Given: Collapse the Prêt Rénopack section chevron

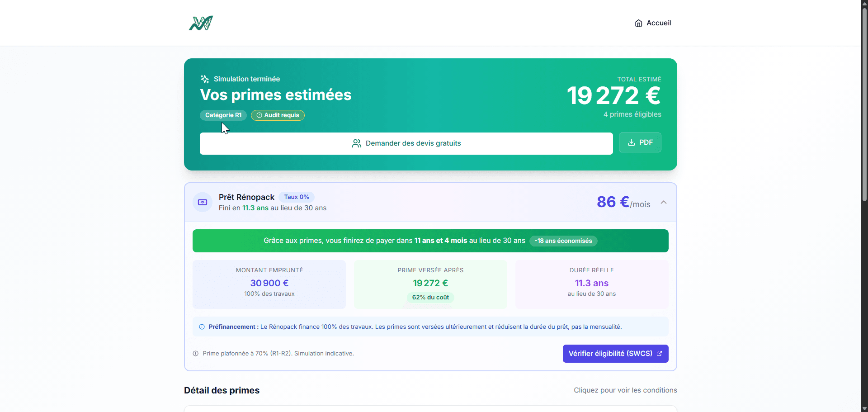Looking at the screenshot, I should (x=663, y=202).
